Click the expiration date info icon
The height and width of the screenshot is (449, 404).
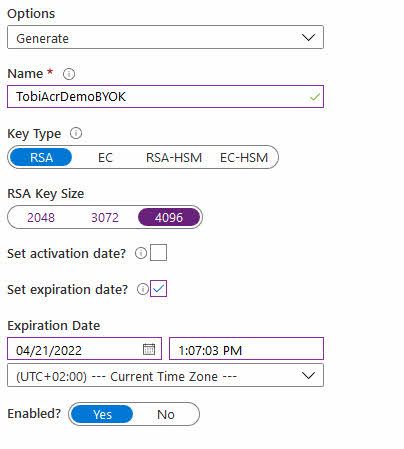[x=143, y=289]
